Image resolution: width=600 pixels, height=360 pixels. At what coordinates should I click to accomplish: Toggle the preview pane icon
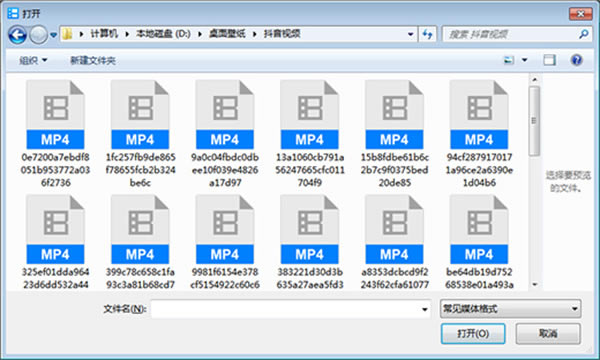(x=549, y=60)
